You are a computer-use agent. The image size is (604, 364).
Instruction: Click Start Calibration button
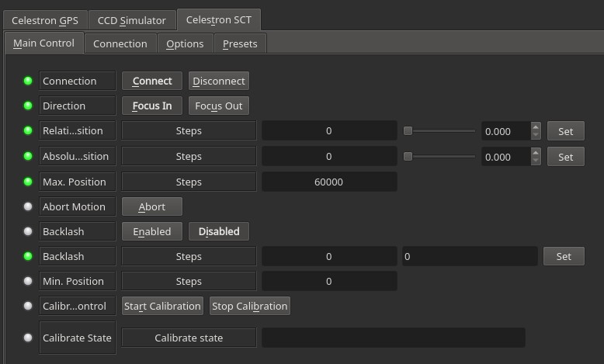(x=162, y=307)
